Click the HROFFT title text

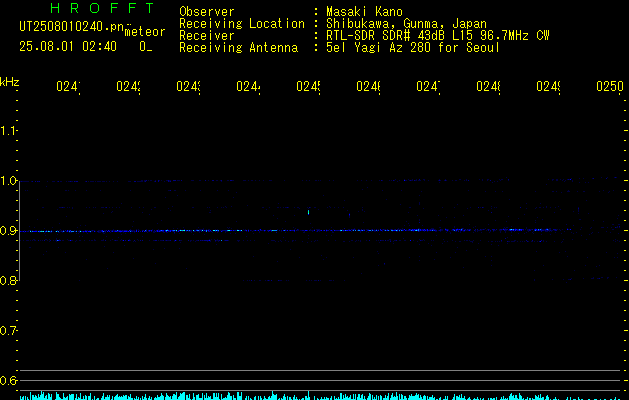click(103, 8)
